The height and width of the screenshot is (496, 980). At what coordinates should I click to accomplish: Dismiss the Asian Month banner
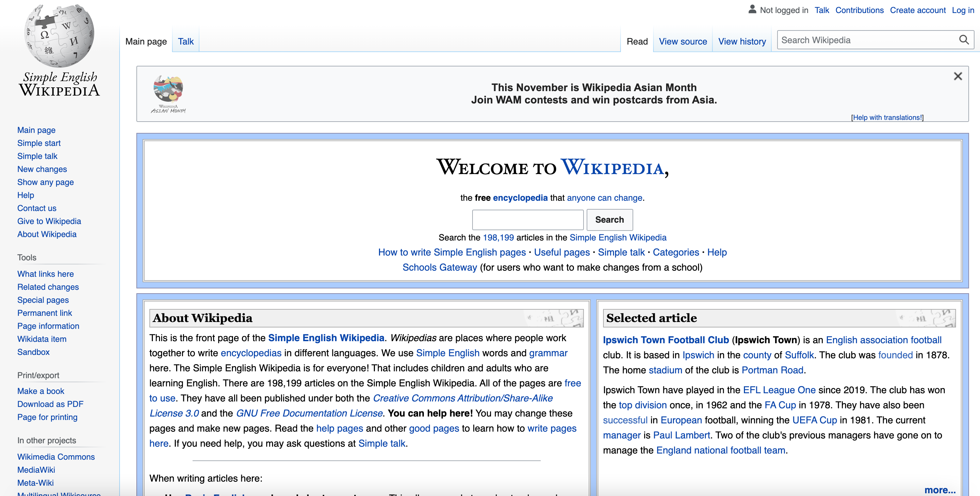957,76
